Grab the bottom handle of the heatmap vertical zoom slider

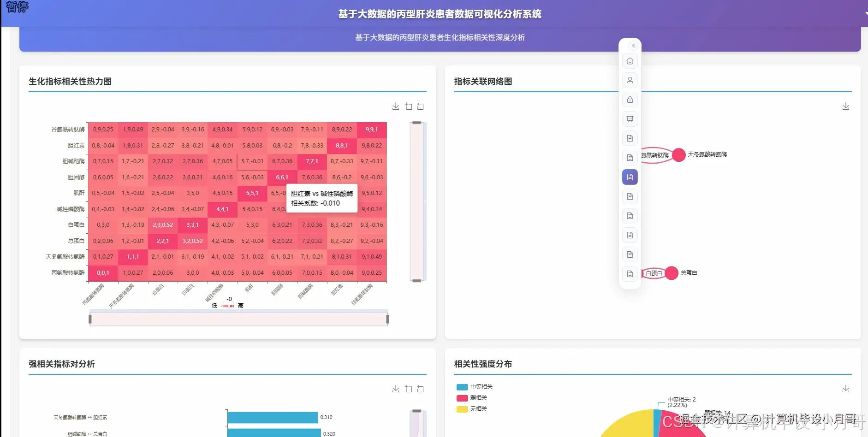click(416, 280)
